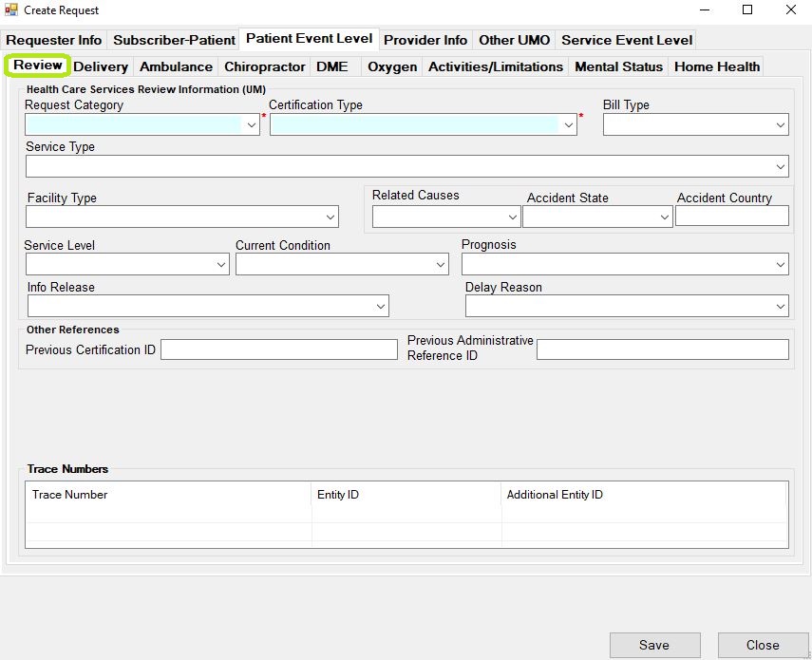Viewport: 812px width, 660px height.
Task: Select the Review sub-tab
Action: click(x=38, y=66)
